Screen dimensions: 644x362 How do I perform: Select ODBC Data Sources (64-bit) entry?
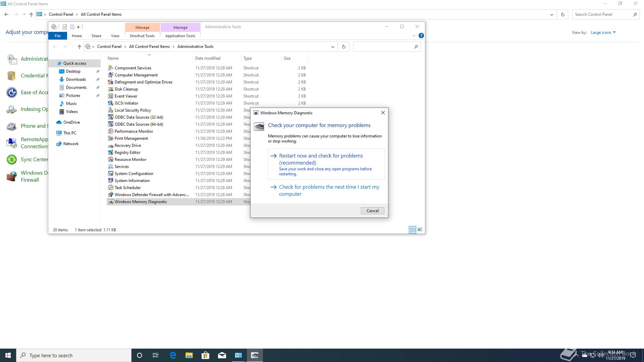139,124
